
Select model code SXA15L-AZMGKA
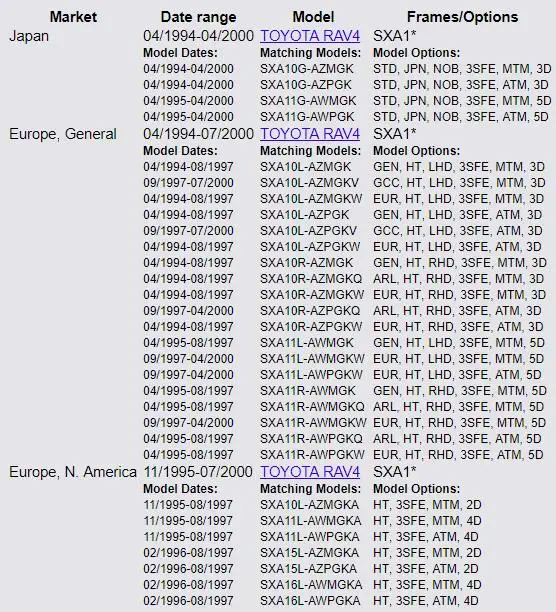point(309,553)
